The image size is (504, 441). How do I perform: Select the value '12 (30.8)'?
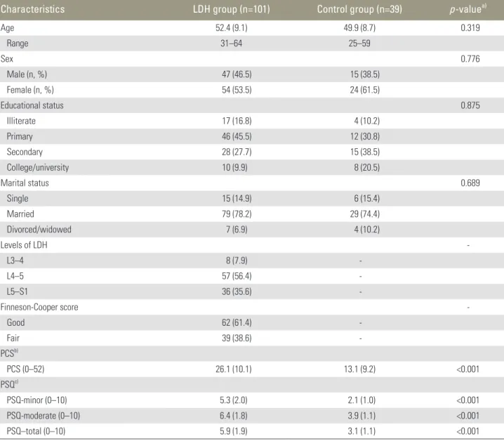(364, 136)
